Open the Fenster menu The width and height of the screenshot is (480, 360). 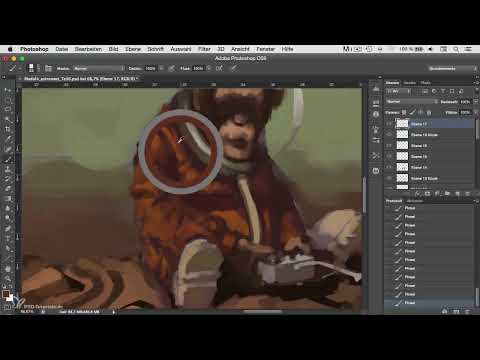pyautogui.click(x=265, y=49)
